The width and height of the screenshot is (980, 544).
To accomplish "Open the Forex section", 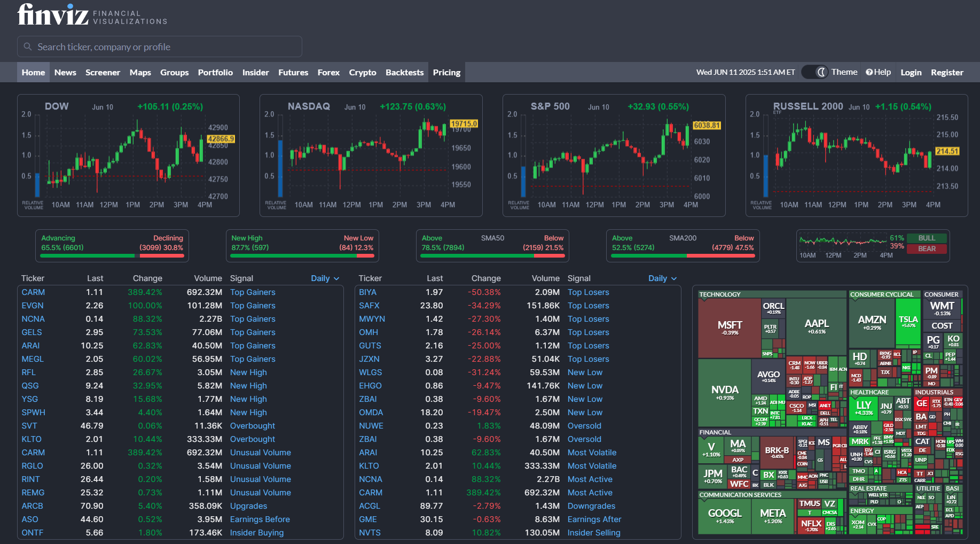I will [x=328, y=72].
